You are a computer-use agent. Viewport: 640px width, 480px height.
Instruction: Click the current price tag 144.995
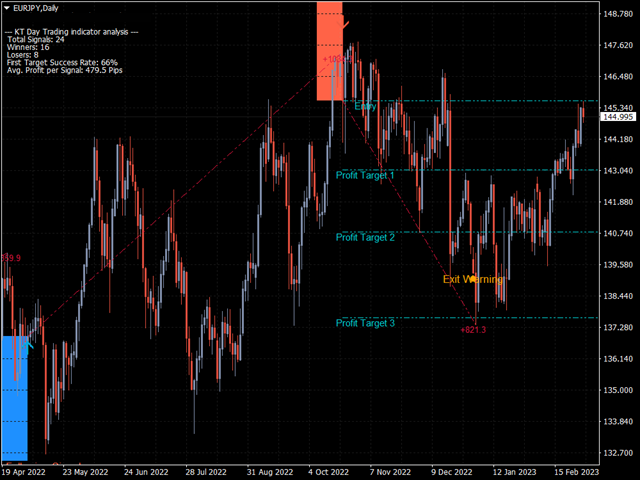pos(618,117)
